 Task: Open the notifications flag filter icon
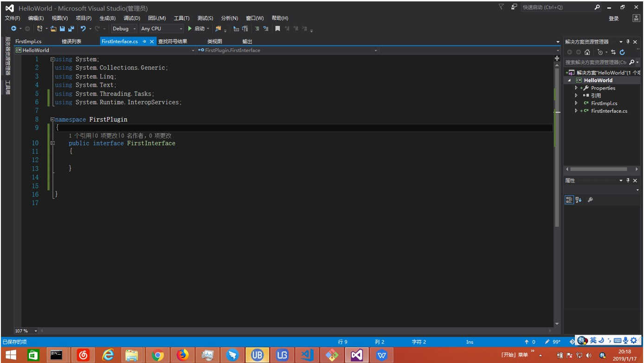(x=501, y=7)
